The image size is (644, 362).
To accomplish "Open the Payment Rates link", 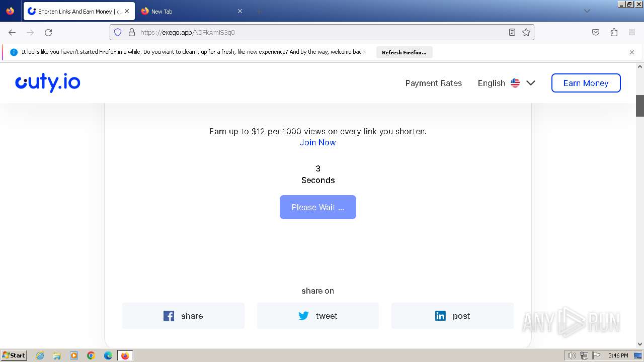I will pyautogui.click(x=434, y=83).
